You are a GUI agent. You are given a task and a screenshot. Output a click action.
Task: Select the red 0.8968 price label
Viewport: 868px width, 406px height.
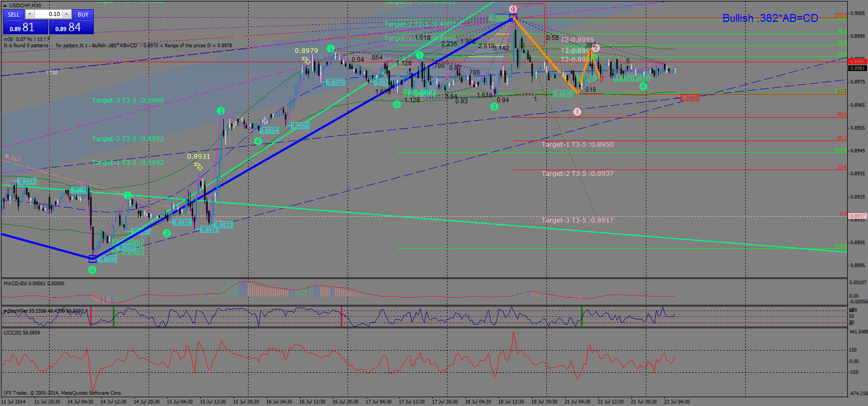[x=689, y=98]
